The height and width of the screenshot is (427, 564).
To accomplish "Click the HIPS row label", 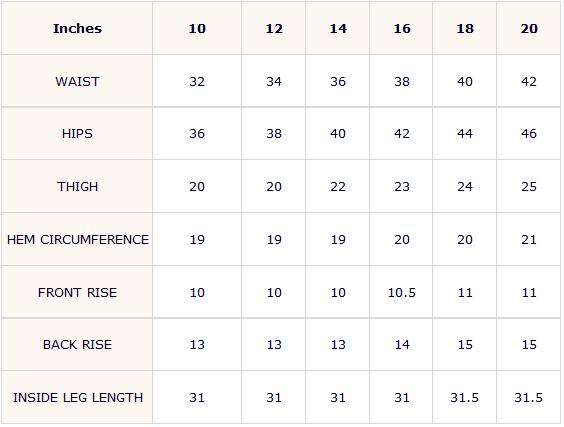I will point(77,134).
